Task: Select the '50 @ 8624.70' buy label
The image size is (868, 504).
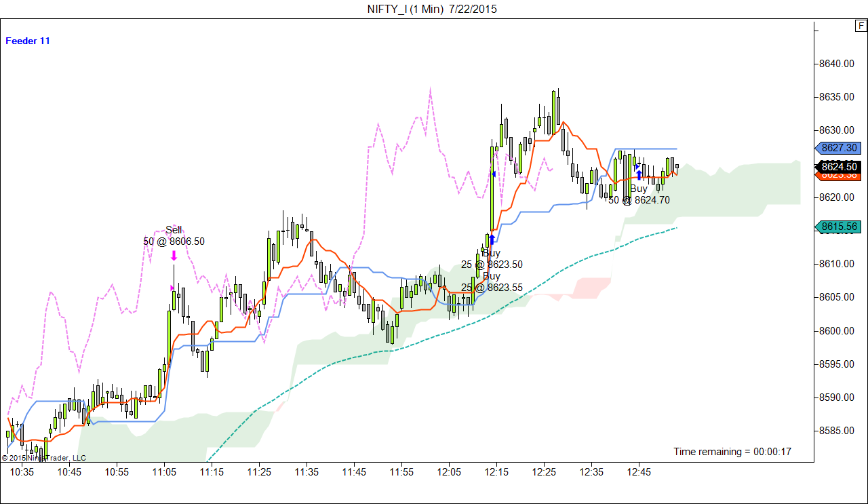Action: 639,200
